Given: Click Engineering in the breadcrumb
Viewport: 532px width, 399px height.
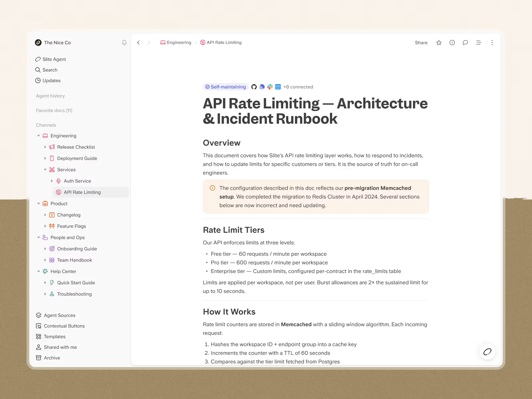Looking at the screenshot, I should [x=176, y=43].
